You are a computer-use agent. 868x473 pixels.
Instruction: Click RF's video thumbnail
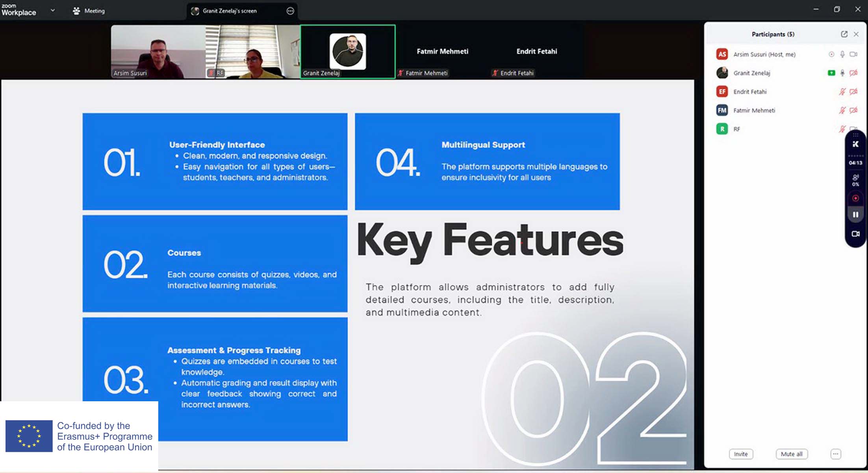pos(252,52)
